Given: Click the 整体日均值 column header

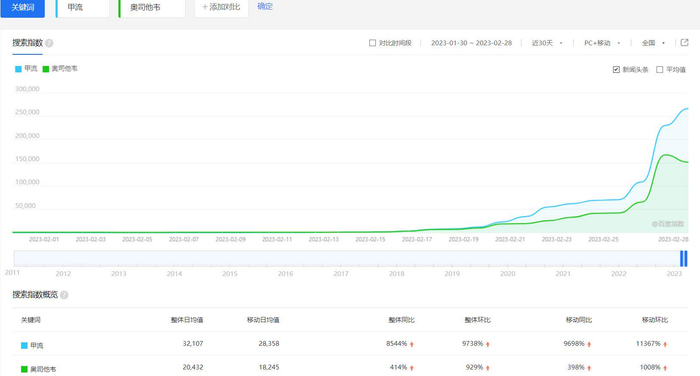Looking at the screenshot, I should (x=187, y=320).
